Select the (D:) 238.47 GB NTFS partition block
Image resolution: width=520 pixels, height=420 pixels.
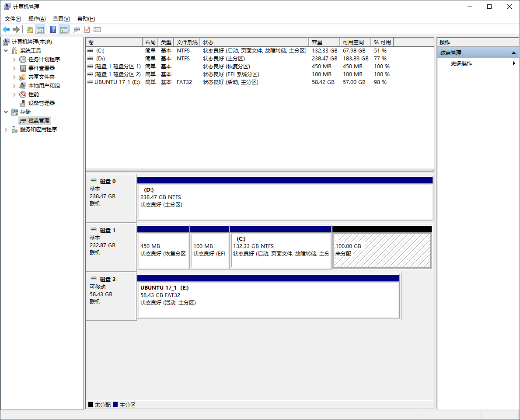(x=285, y=198)
